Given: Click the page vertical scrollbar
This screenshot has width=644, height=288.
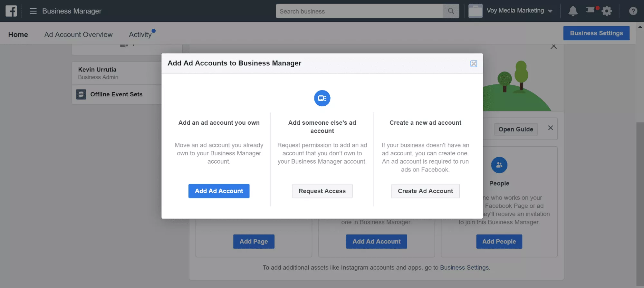Looking at the screenshot, I should (640, 203).
